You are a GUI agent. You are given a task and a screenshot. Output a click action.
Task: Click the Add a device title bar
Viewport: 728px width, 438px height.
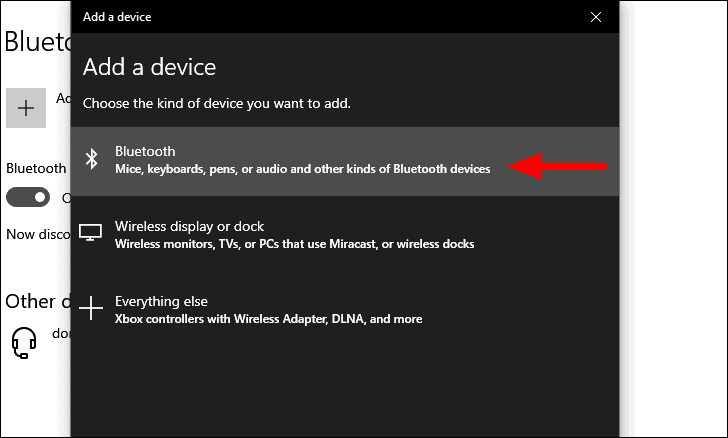(x=345, y=17)
